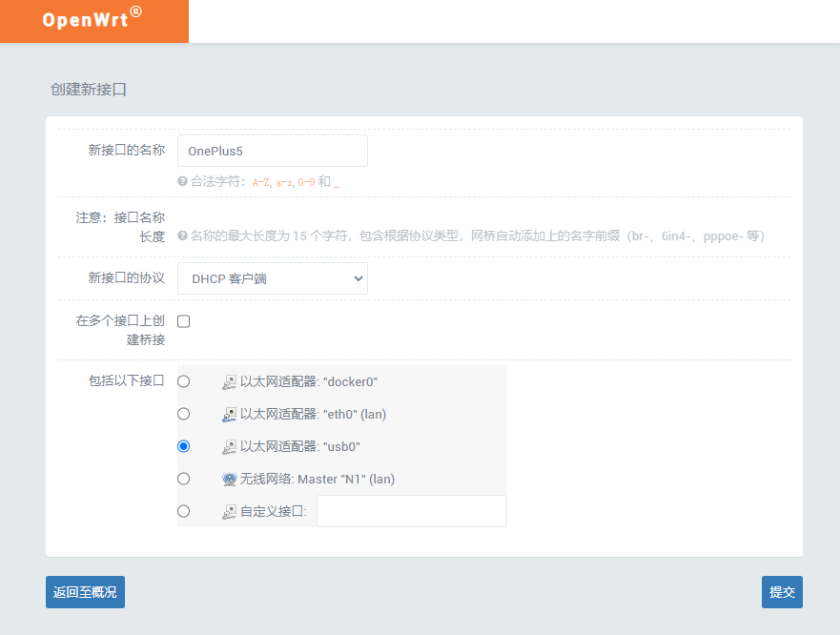Click the 创建新接口 heading
This screenshot has width=840, height=635.
point(89,90)
